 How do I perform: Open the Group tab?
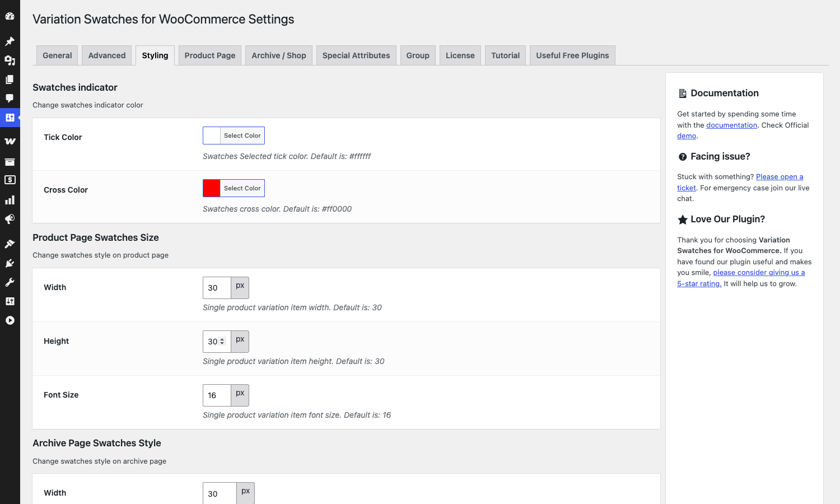click(418, 55)
